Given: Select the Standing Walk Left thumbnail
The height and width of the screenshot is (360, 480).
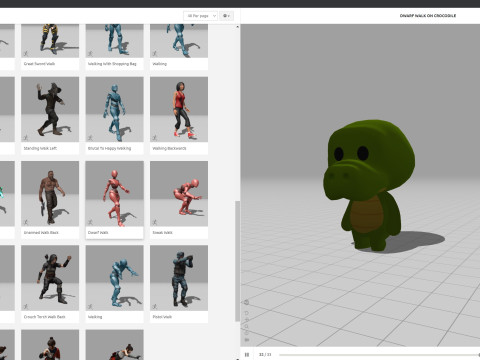Looking at the screenshot, I should (x=50, y=109).
